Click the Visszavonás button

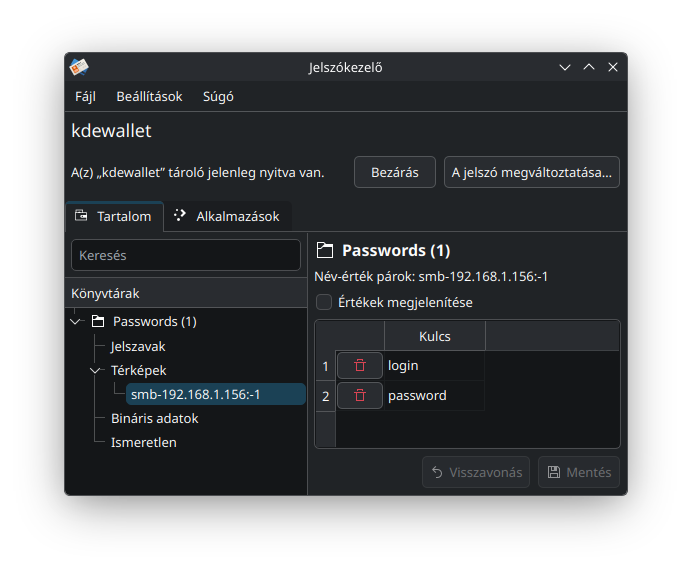click(476, 472)
